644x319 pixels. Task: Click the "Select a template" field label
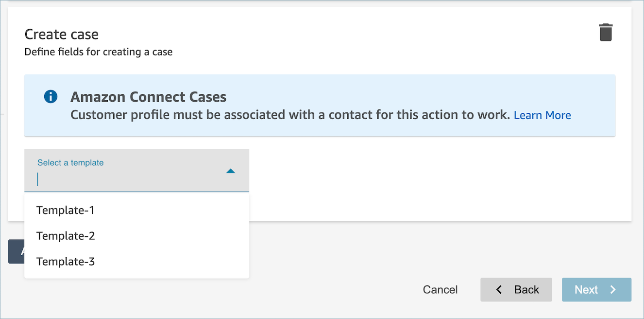tap(70, 163)
